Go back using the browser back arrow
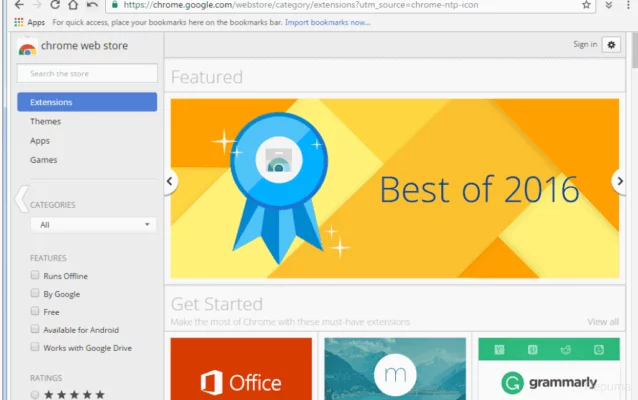The image size is (638, 400). coord(19,5)
